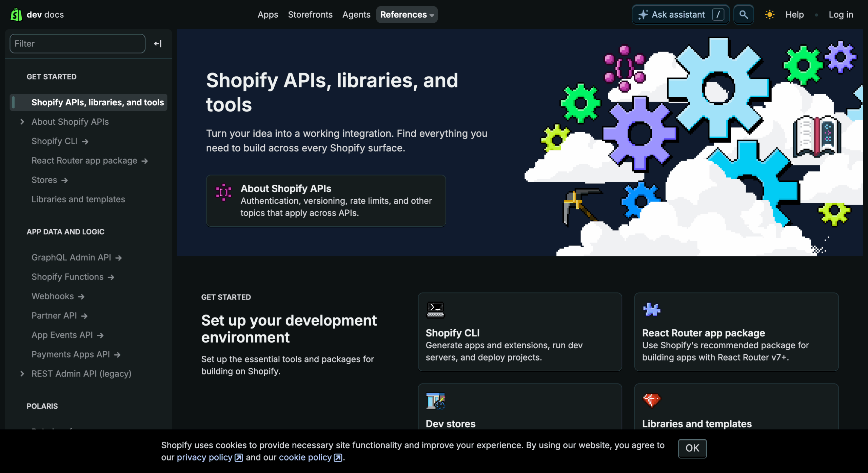Toggle the light theme sun icon

(770, 15)
